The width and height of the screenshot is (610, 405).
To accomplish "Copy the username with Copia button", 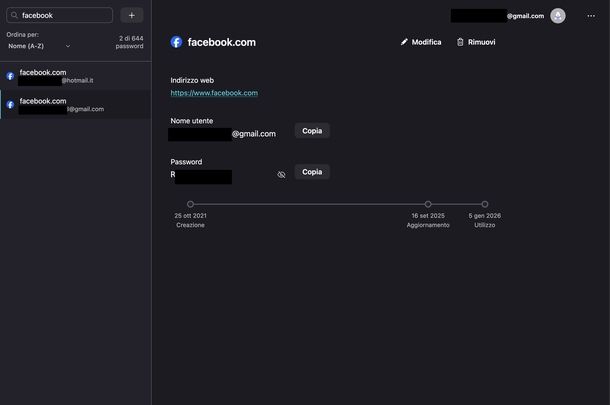I will click(x=312, y=131).
